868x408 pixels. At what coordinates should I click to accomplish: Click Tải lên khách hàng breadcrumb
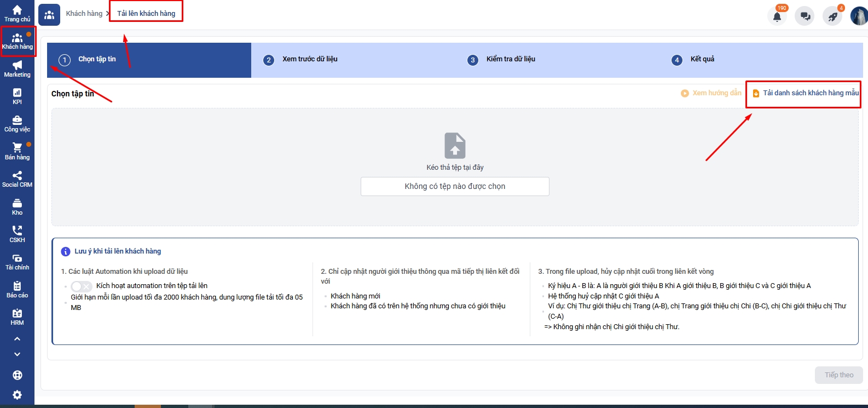coord(146,13)
